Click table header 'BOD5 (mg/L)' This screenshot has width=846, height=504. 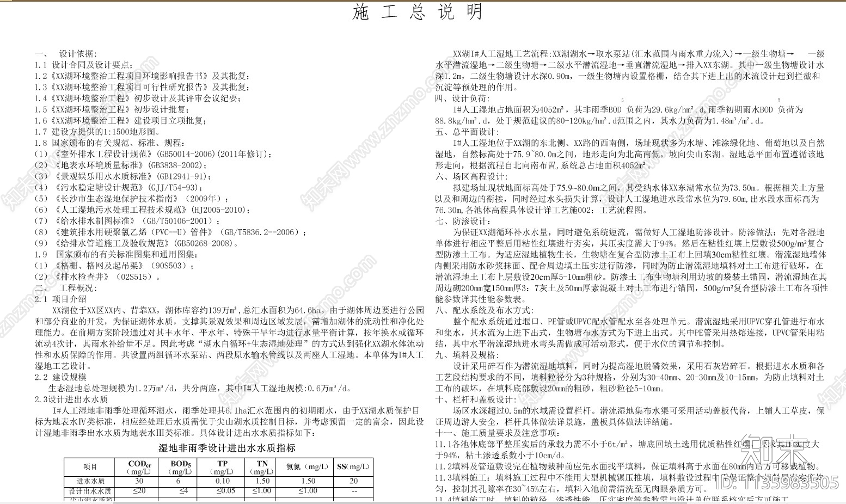(180, 467)
